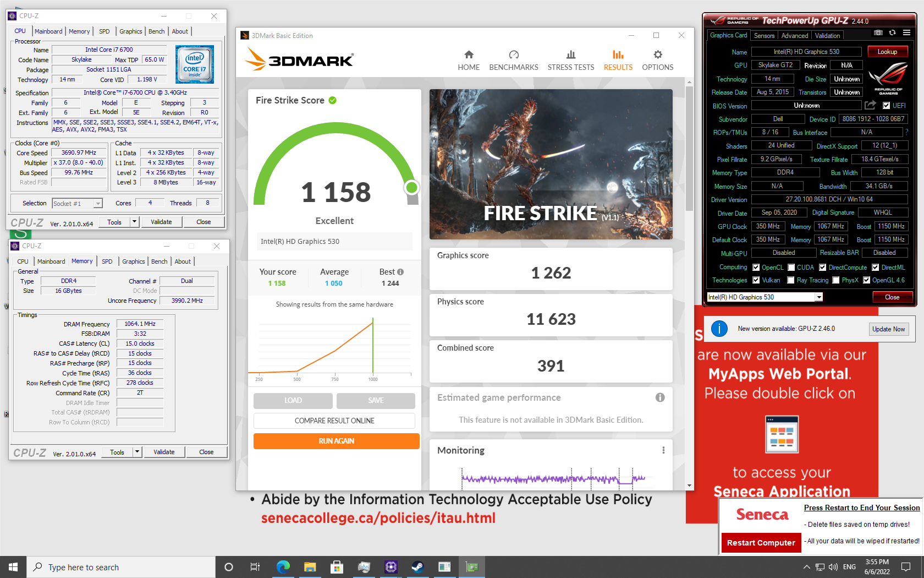
Task: Switch to SPD tab in CPU-Z Memory window
Action: click(107, 261)
